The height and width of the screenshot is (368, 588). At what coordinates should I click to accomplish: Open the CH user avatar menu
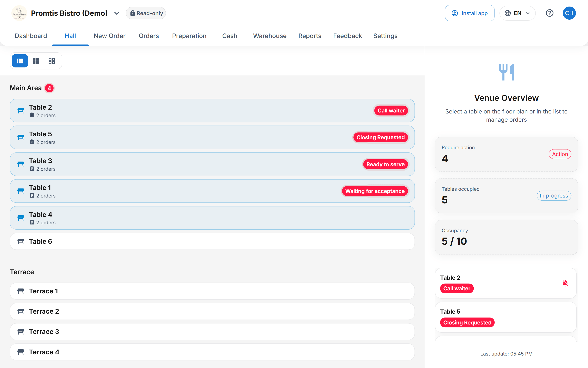click(x=569, y=13)
